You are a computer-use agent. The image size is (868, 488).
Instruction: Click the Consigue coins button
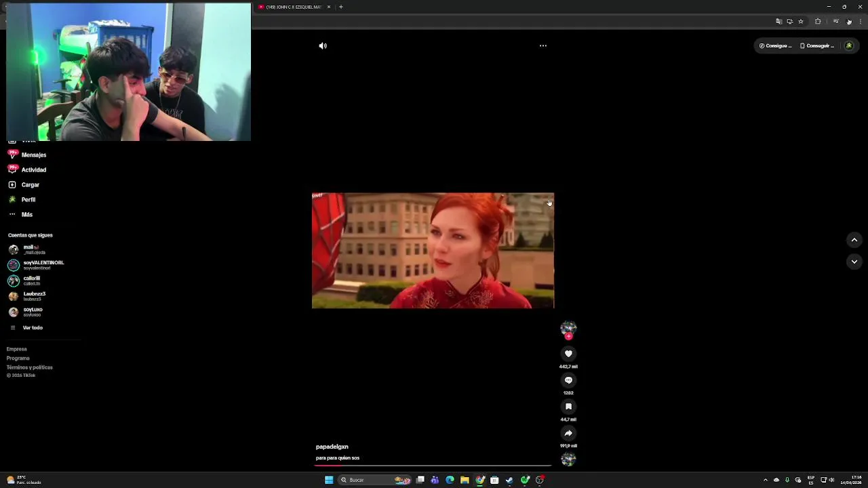point(775,46)
